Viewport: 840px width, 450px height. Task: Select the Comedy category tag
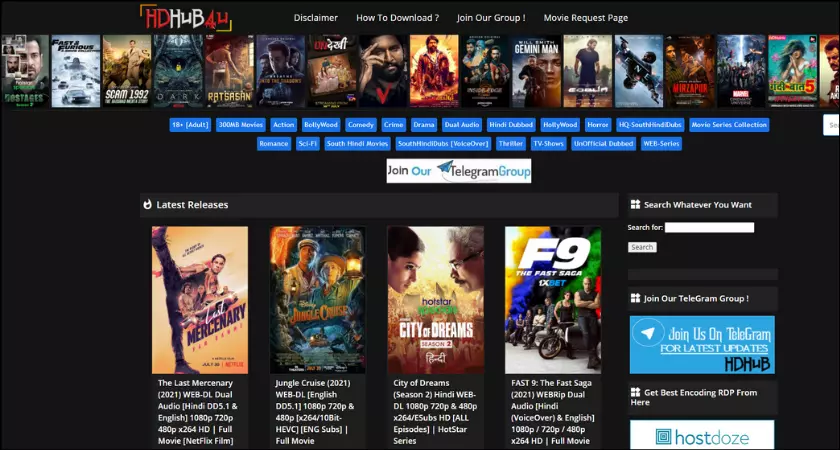(361, 125)
